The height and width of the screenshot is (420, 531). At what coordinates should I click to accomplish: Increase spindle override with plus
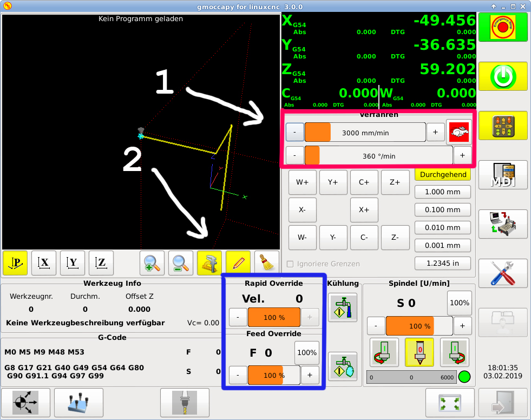tap(462, 326)
